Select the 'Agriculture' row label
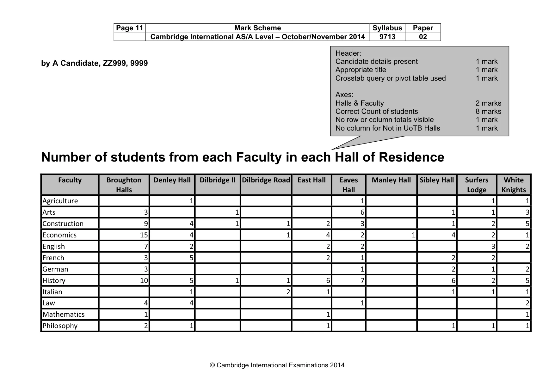Viewport: 555px width, 392px height. pyautogui.click(x=60, y=201)
